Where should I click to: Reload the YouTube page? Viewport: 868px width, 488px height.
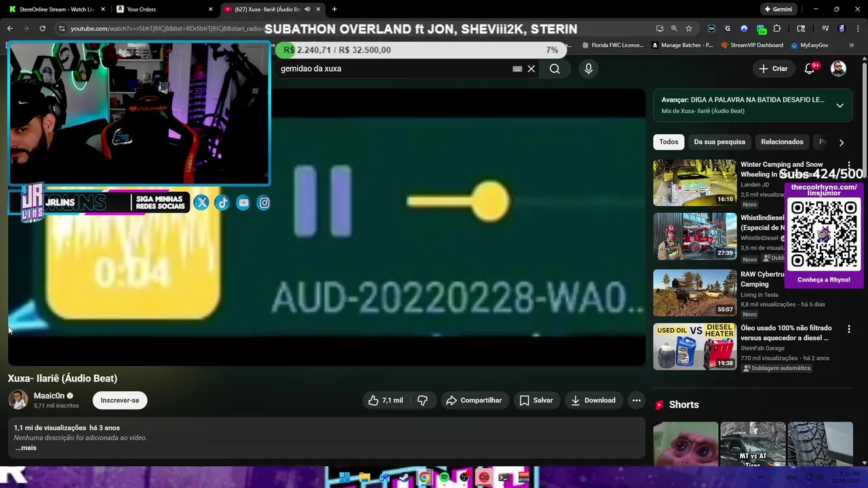(42, 28)
